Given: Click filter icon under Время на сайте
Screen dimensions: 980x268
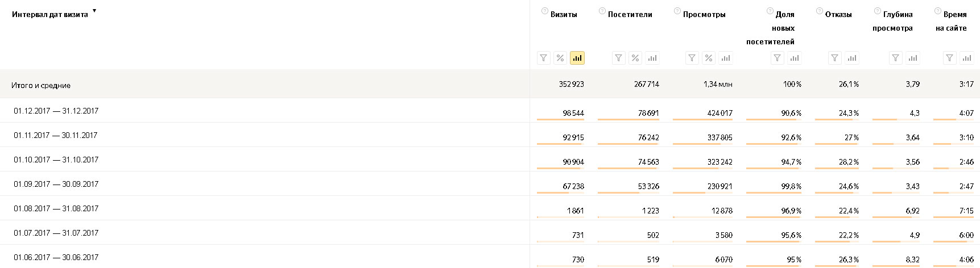Looking at the screenshot, I should pos(950,58).
